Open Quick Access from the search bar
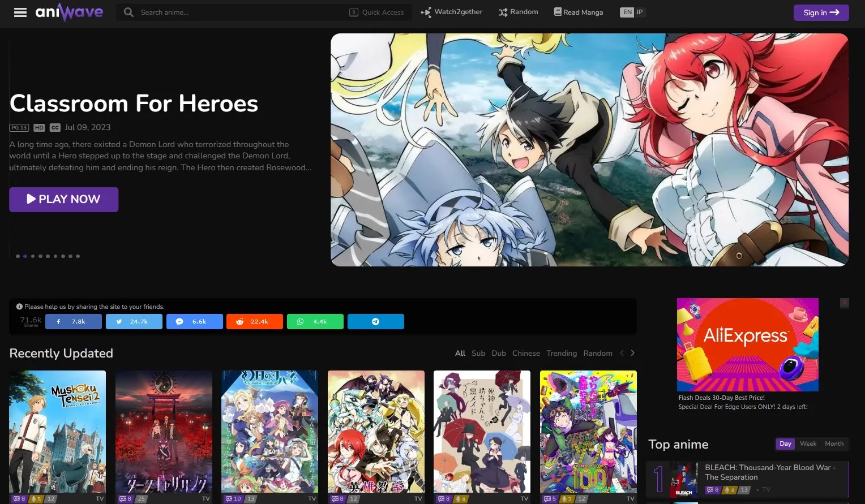865x504 pixels. 377,12
